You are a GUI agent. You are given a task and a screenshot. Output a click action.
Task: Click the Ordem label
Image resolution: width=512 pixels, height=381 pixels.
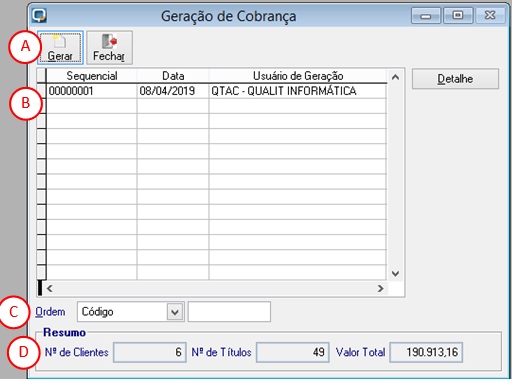[x=50, y=312]
